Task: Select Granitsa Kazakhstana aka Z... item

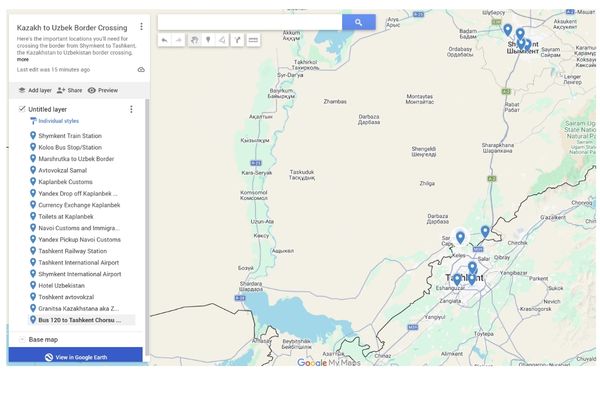Action: point(78,309)
